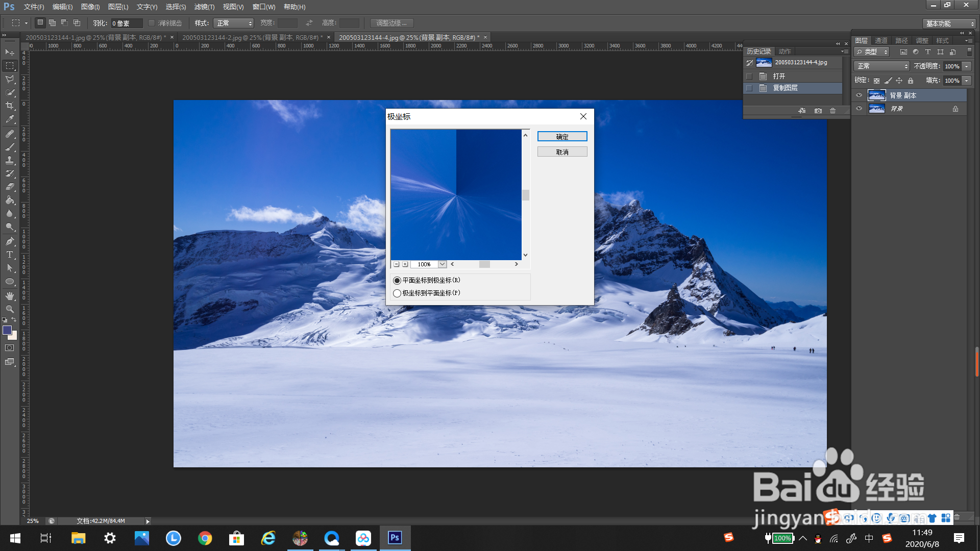980x551 pixels.
Task: Open the layer blend mode dropdown
Action: 882,66
